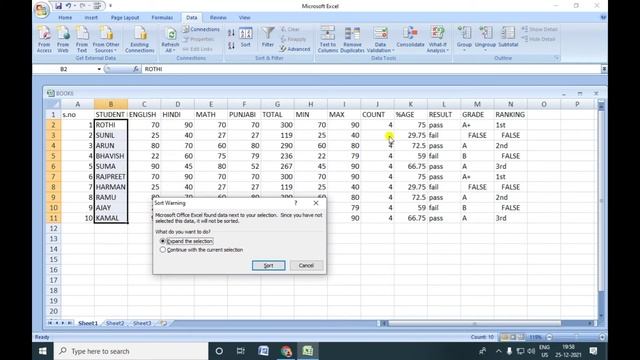
Task: Click the Chrome icon on taskbar
Action: 286,351
